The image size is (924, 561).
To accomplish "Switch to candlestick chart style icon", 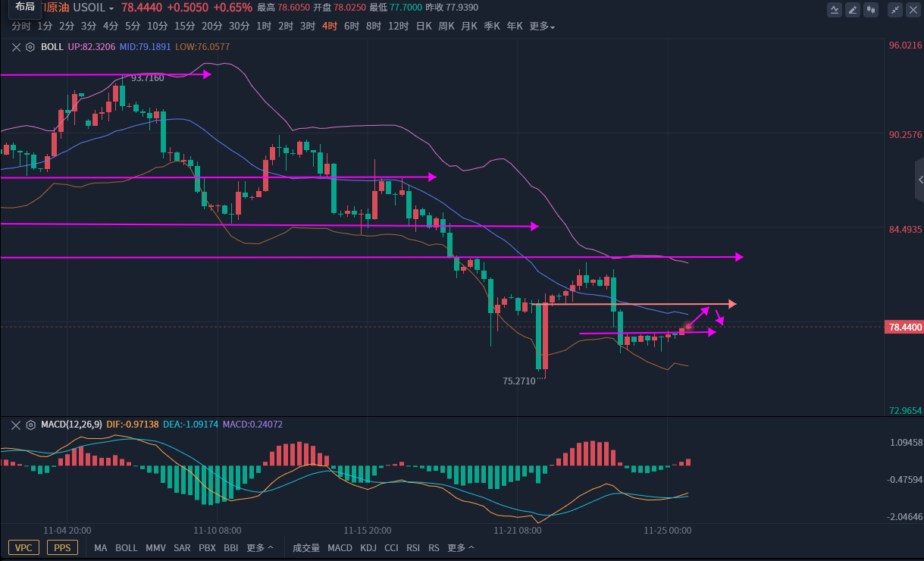I will coord(871,10).
